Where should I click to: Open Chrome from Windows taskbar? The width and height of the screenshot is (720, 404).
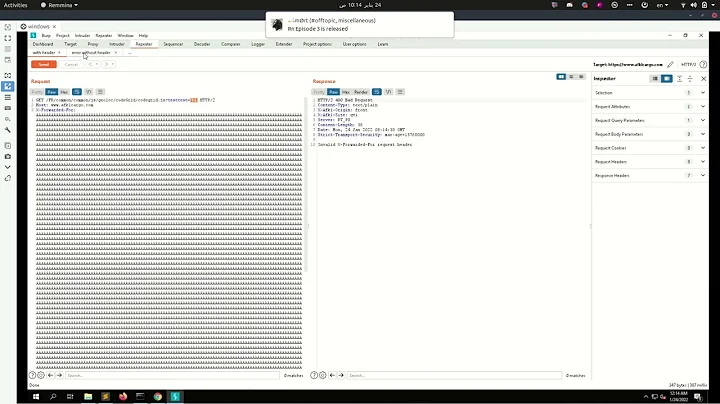(158, 397)
